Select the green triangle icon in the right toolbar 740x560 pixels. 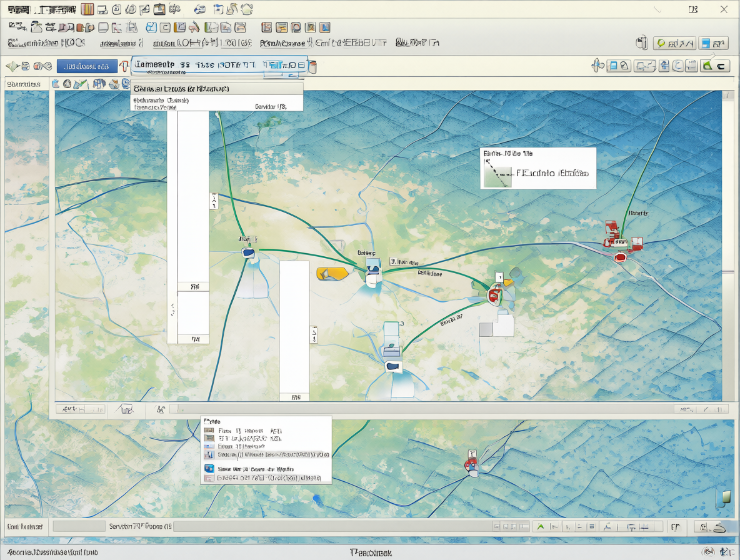tap(707, 66)
